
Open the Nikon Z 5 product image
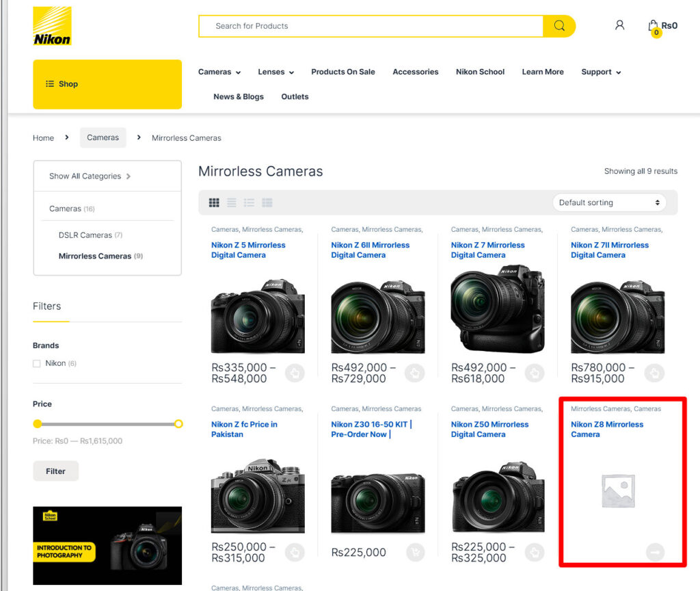pos(258,316)
